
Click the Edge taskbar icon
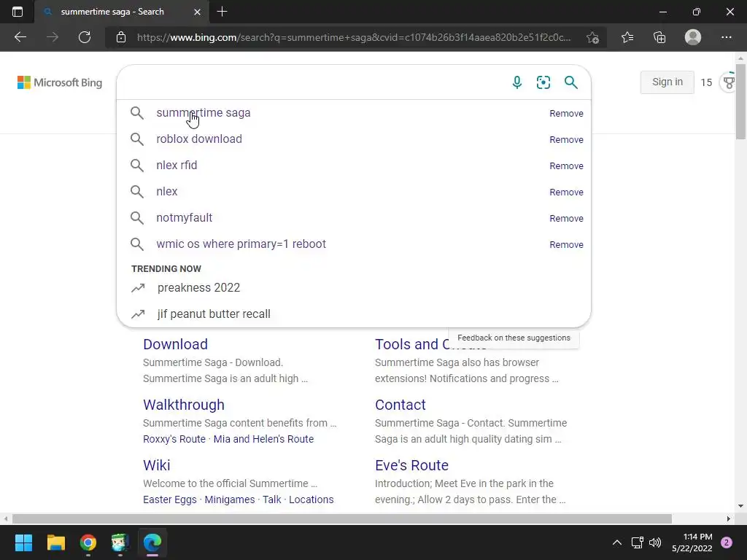[x=152, y=542]
